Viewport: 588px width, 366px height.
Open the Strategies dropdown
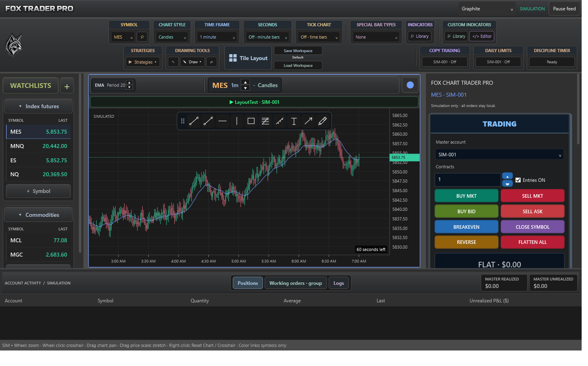pos(143,62)
